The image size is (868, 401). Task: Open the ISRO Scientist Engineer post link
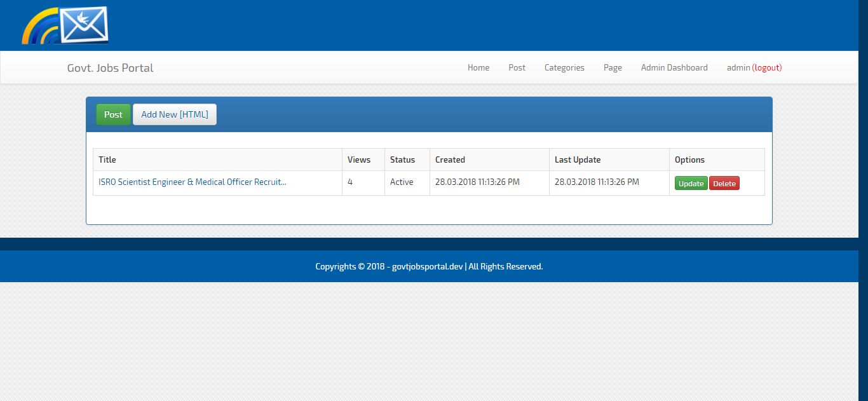(193, 182)
